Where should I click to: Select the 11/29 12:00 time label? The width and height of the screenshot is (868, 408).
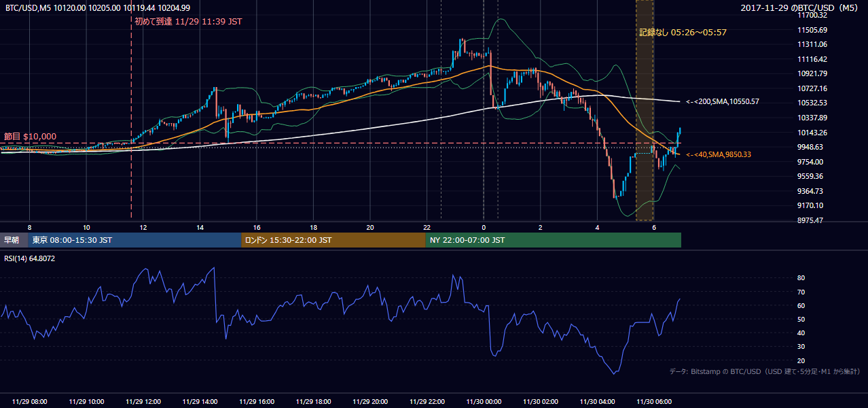[143, 402]
